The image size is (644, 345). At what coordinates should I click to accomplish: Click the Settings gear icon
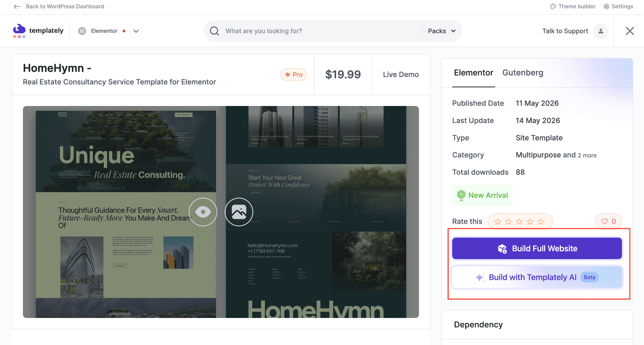[607, 6]
